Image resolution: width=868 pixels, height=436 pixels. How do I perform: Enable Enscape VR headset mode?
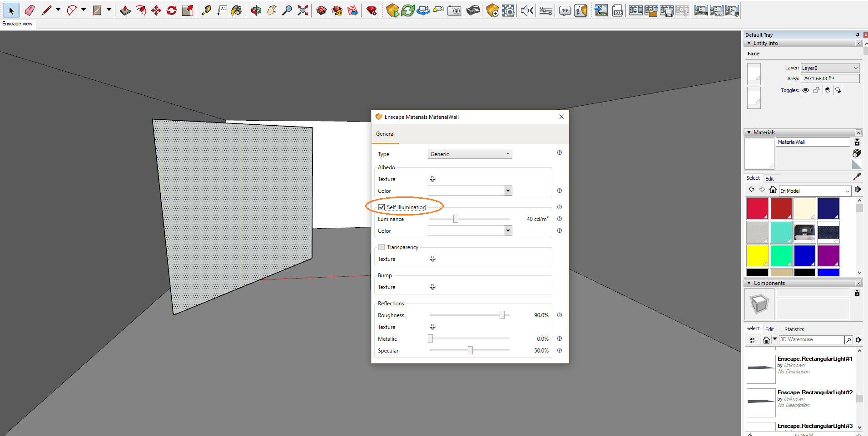(x=473, y=10)
